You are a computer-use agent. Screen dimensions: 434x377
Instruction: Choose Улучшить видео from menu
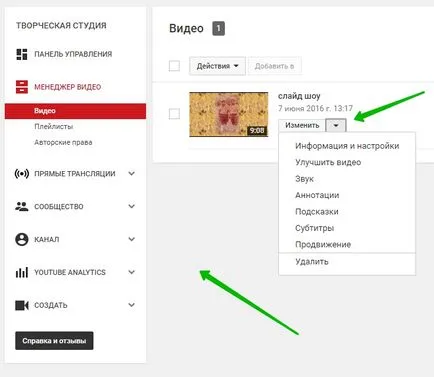tap(347, 162)
